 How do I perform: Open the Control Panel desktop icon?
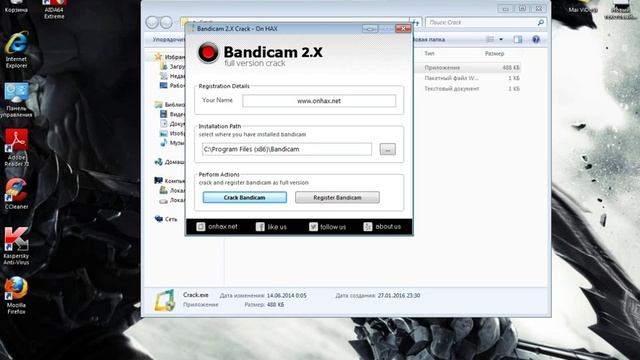(16, 100)
